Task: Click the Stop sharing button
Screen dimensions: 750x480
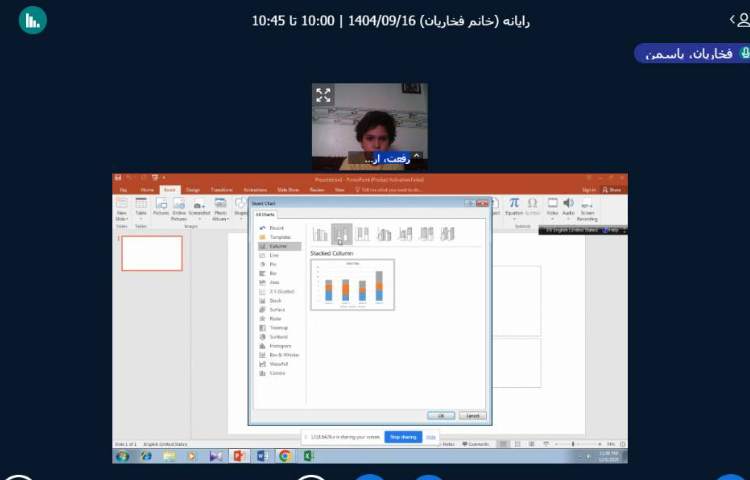Action: (x=403, y=437)
